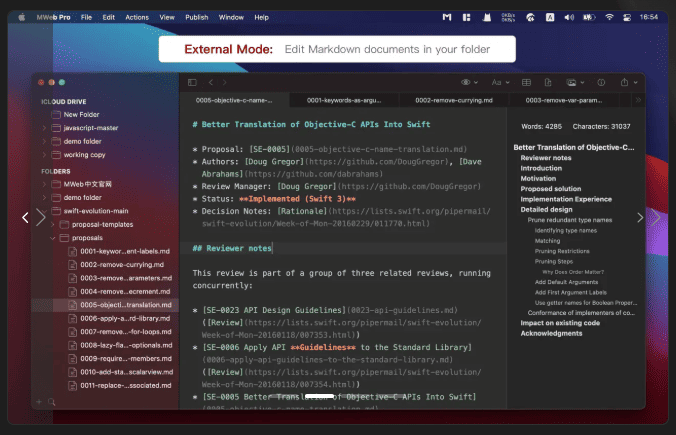Switch to the 0002-remove-currying.md tab
Screen dimensions: 676x435
pyautogui.click(x=454, y=100)
